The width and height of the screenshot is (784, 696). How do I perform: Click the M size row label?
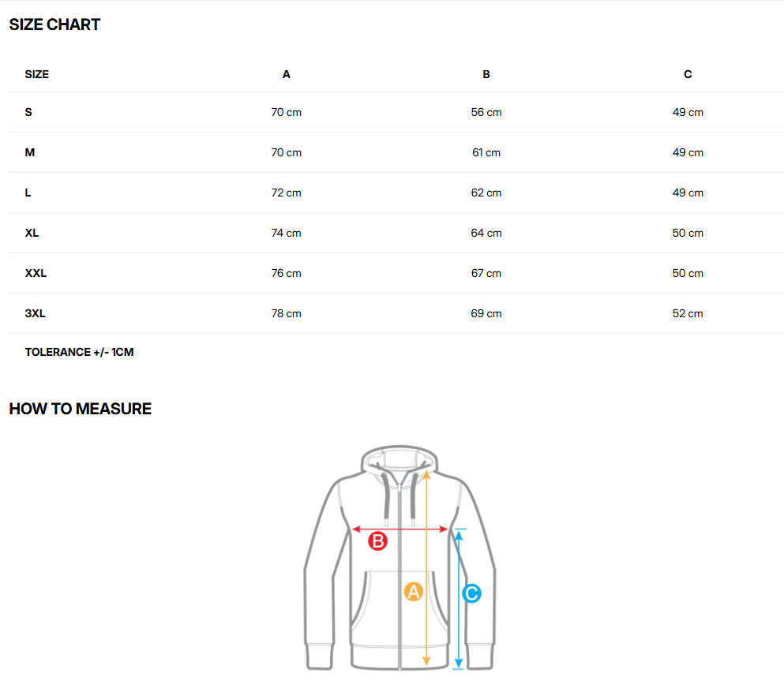[x=30, y=152]
